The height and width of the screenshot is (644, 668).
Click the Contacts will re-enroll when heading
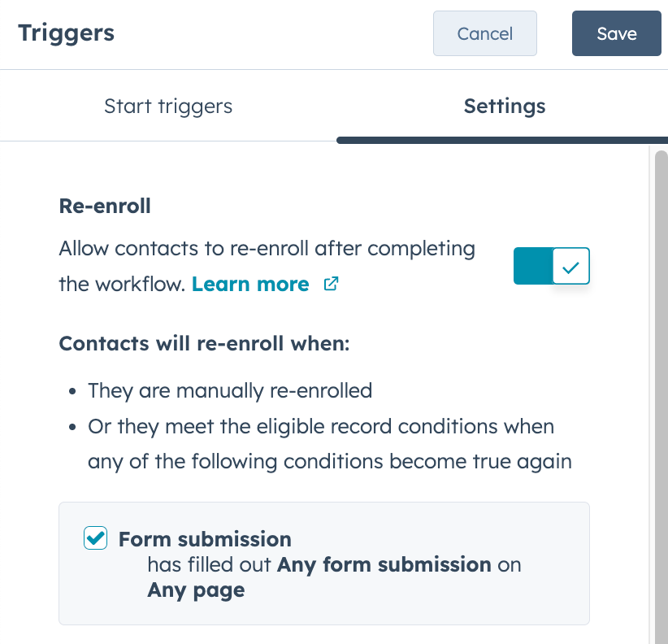coord(204,343)
